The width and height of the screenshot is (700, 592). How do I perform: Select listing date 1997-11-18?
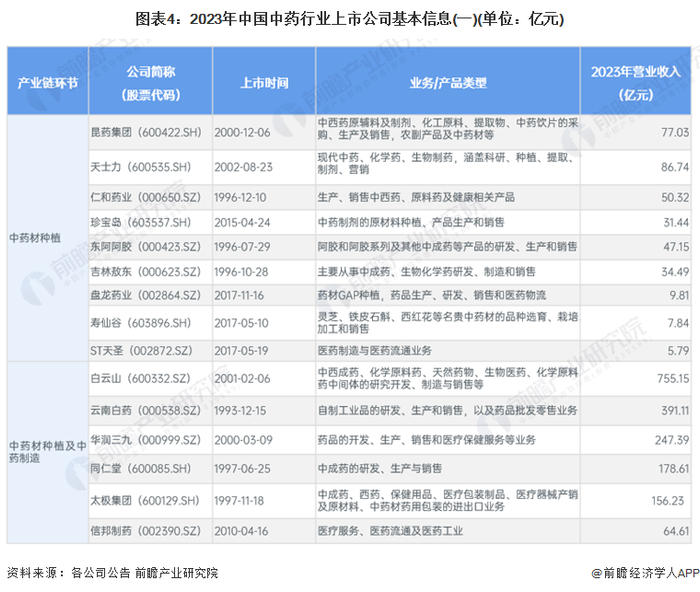click(239, 501)
